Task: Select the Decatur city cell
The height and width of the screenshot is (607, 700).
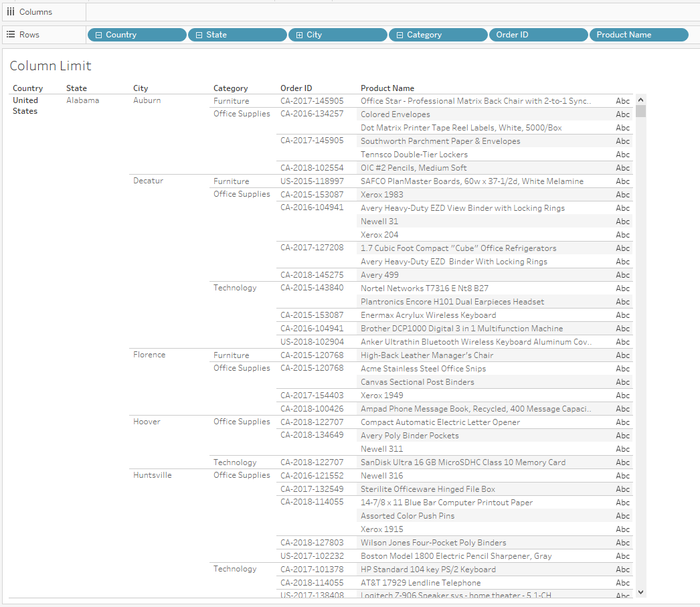Action: (x=148, y=181)
